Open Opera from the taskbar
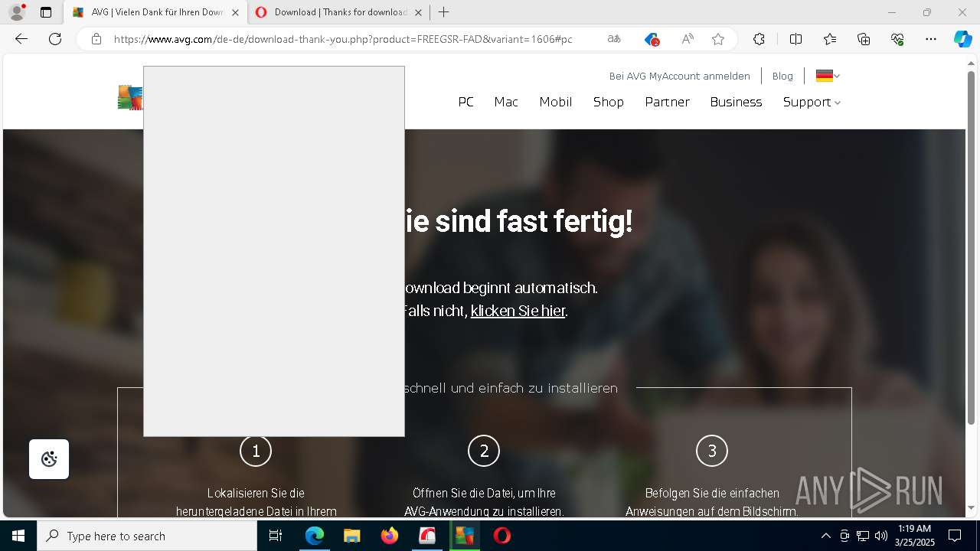 (502, 536)
